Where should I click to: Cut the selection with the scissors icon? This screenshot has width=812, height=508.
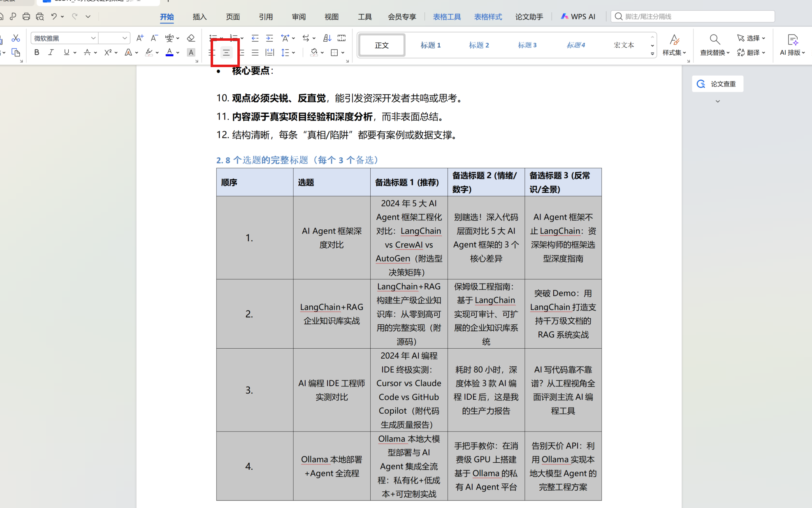[16, 38]
